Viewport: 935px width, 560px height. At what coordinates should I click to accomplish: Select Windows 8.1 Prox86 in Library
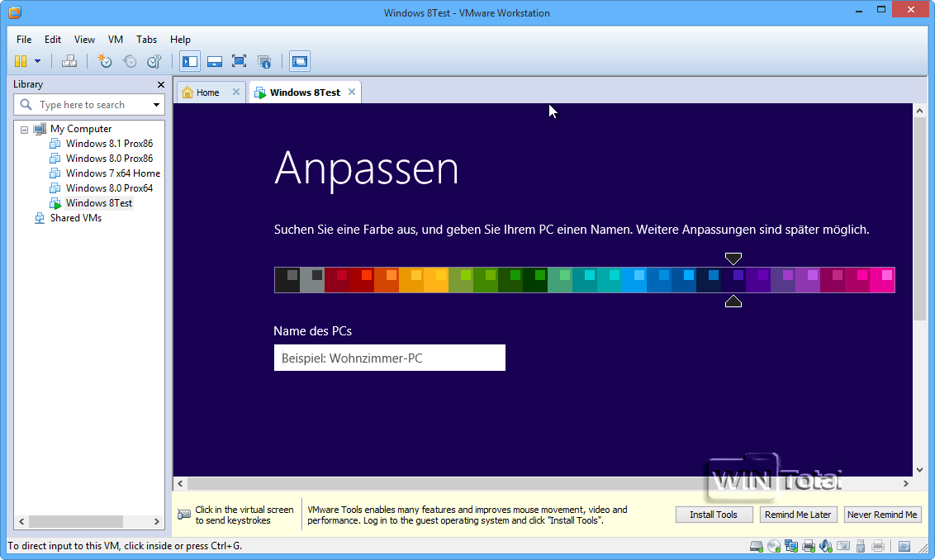coord(109,144)
